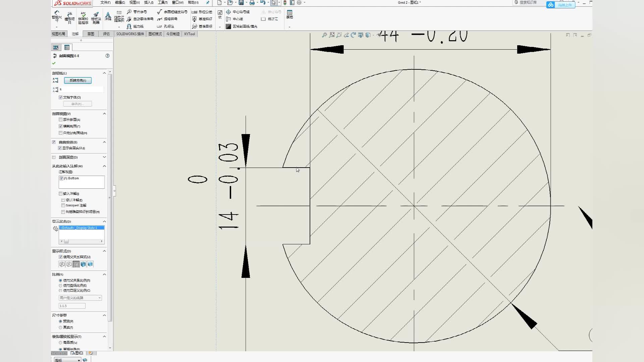Switch to the 草图 (Sketch) ribbon tab

91,34
